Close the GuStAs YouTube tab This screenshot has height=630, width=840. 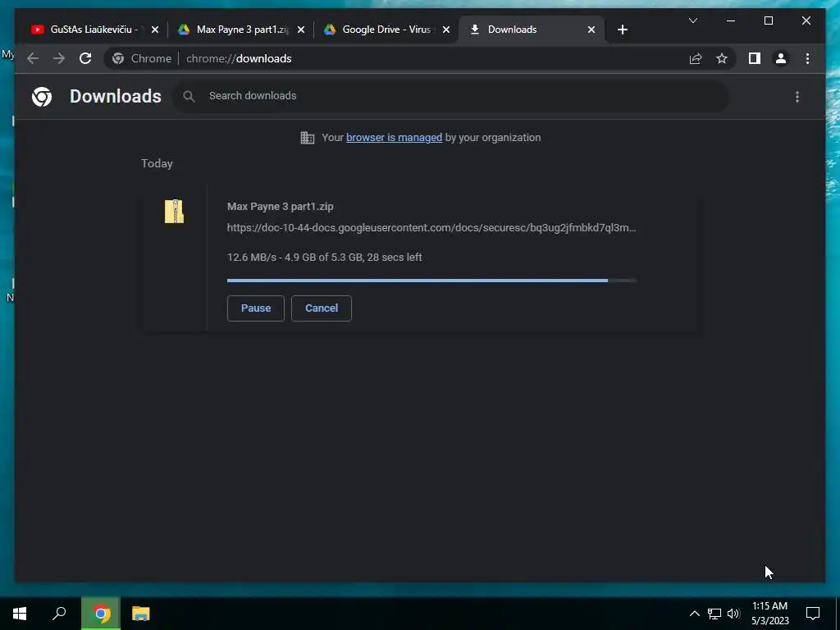pyautogui.click(x=155, y=30)
